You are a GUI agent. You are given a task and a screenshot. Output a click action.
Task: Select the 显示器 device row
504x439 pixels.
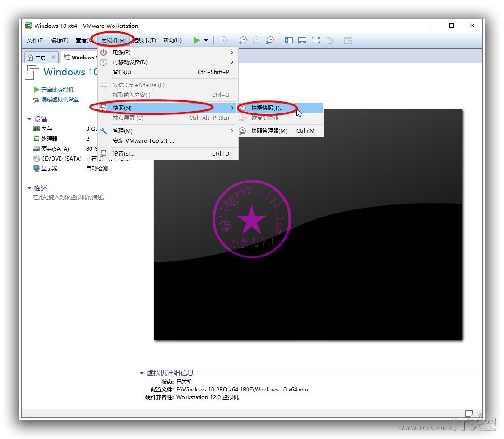point(70,169)
